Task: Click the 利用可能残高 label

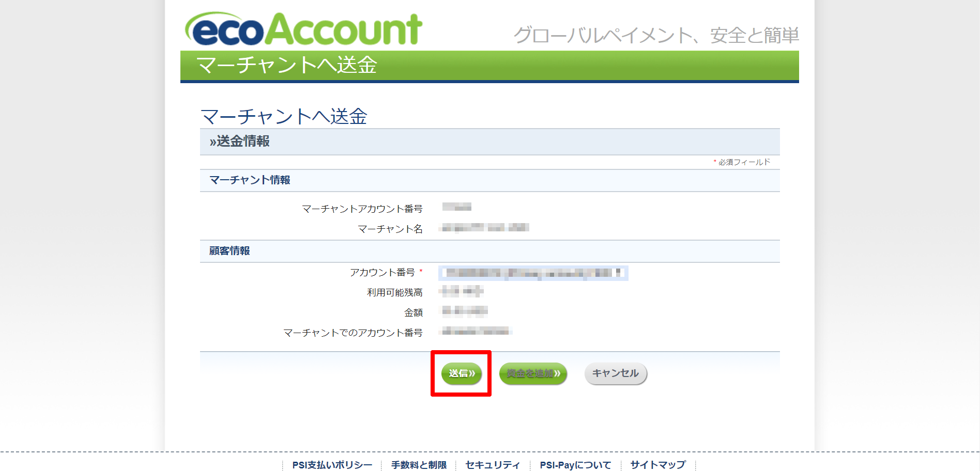Action: click(x=395, y=292)
